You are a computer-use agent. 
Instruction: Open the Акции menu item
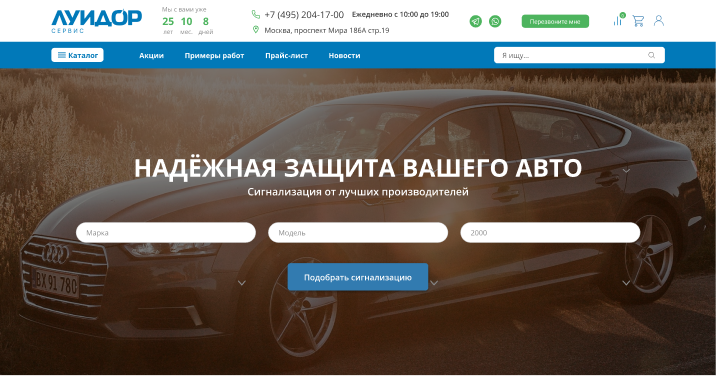click(152, 55)
